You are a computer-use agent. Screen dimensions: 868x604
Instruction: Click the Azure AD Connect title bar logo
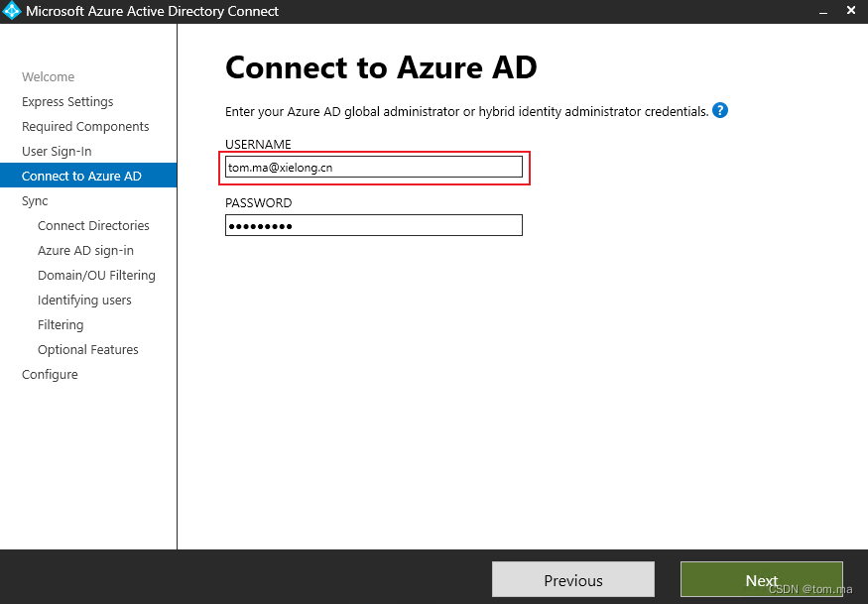pos(12,11)
